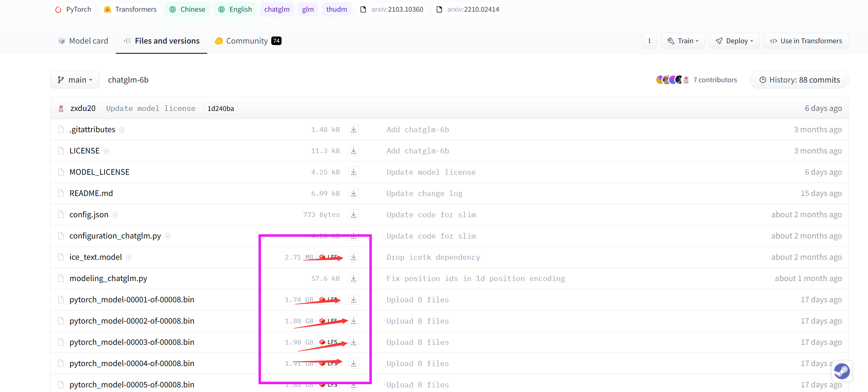The height and width of the screenshot is (392, 868).
Task: Click 'Update model license' in header commit row
Action: (151, 108)
